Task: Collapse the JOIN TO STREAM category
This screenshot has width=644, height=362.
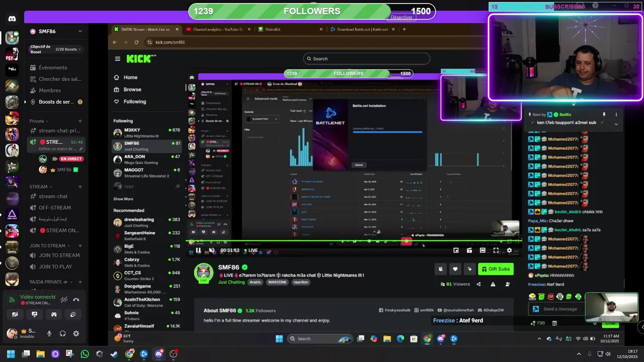Action: [49, 246]
